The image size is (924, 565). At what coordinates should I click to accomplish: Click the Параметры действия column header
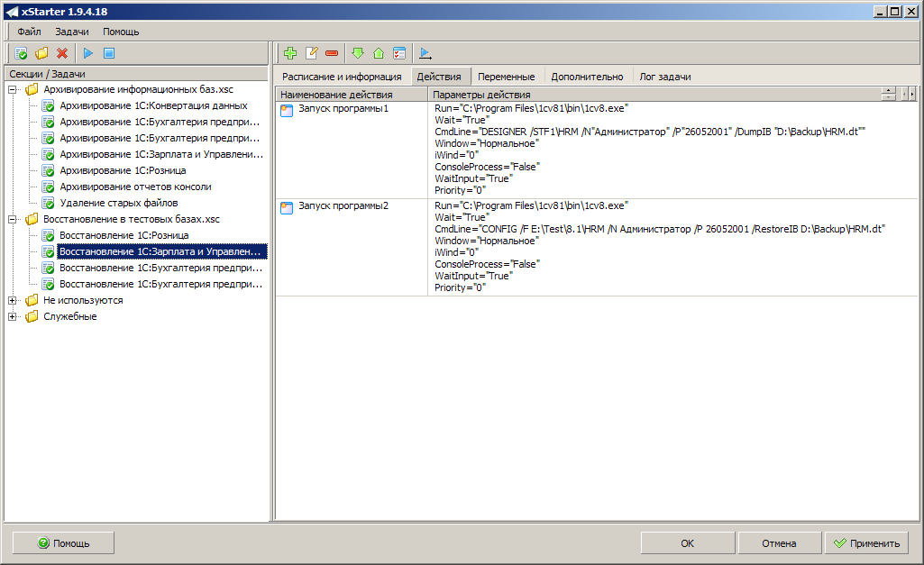tap(654, 95)
